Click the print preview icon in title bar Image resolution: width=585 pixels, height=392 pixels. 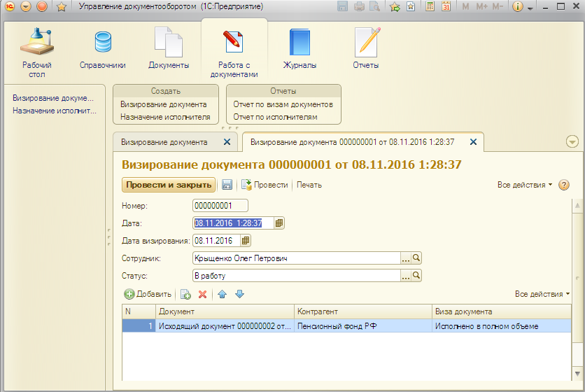(374, 6)
